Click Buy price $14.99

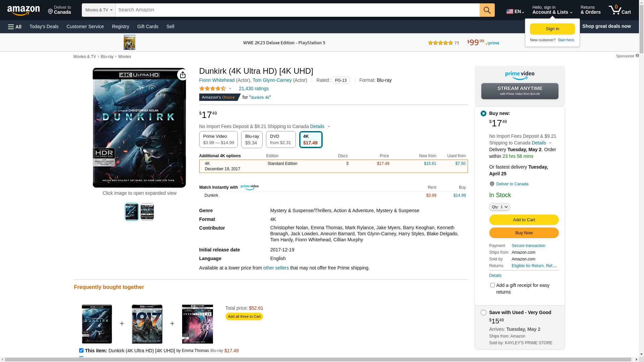click(x=460, y=195)
